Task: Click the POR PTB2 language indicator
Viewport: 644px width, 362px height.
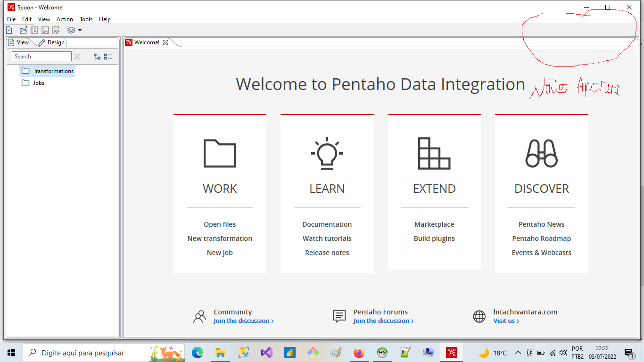Action: point(578,353)
